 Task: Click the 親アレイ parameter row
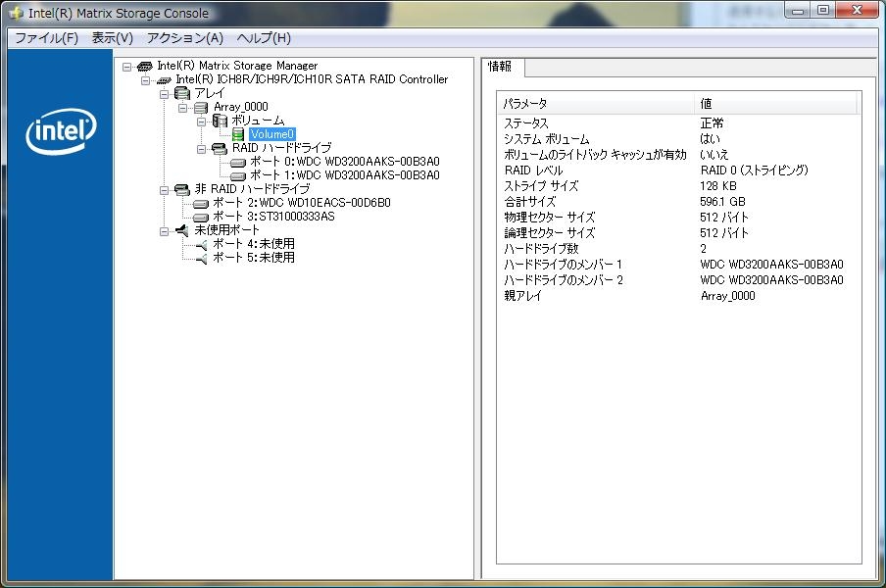point(678,296)
